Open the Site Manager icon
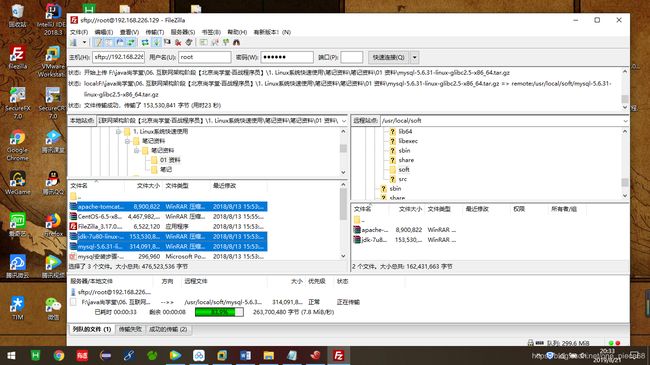The image size is (650, 365). click(73, 42)
